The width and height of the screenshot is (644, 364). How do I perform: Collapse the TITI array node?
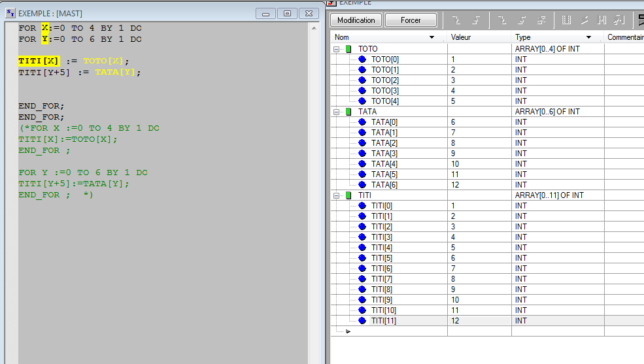coord(337,195)
